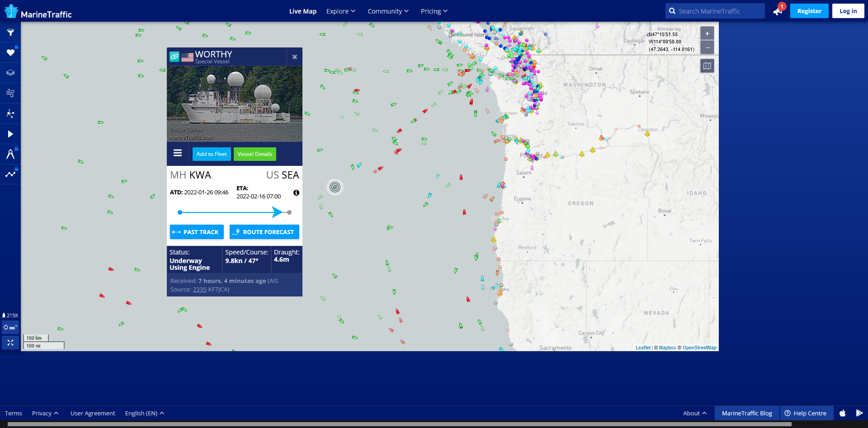Click the ROUTE FORECAST button
The height and width of the screenshot is (428, 868).
tap(264, 232)
